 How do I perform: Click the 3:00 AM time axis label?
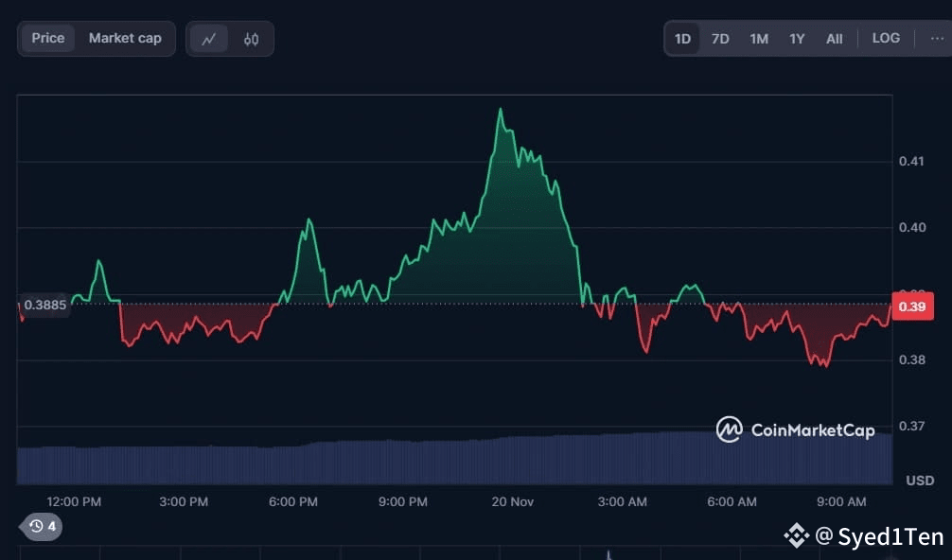[x=623, y=501]
